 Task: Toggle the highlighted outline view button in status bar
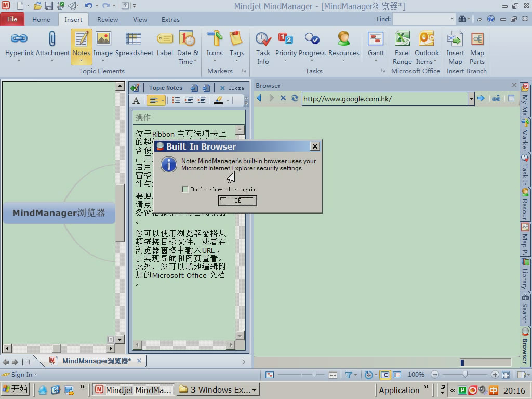click(385, 375)
